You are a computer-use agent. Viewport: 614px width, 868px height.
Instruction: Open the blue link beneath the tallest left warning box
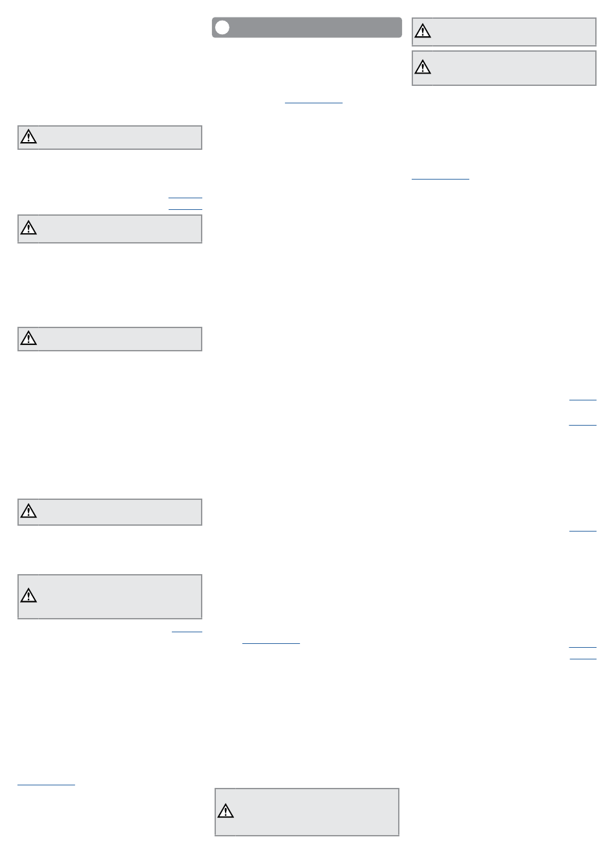click(187, 631)
